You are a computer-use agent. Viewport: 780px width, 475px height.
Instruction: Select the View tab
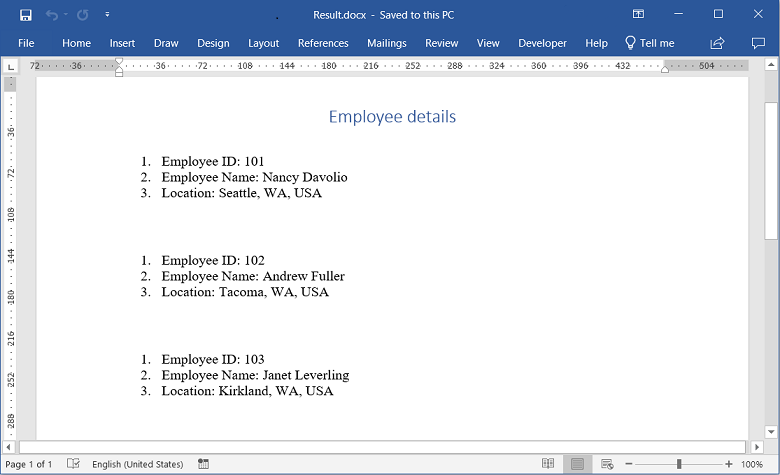(488, 43)
